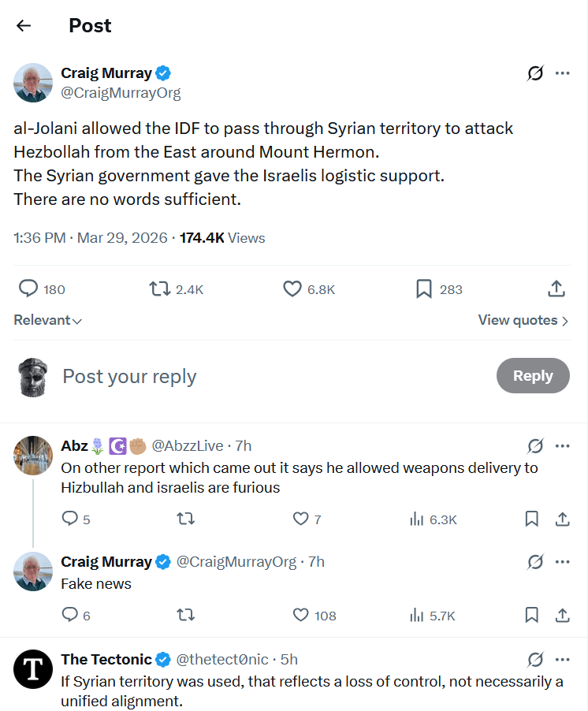
Task: Share the main post
Action: pyautogui.click(x=556, y=289)
